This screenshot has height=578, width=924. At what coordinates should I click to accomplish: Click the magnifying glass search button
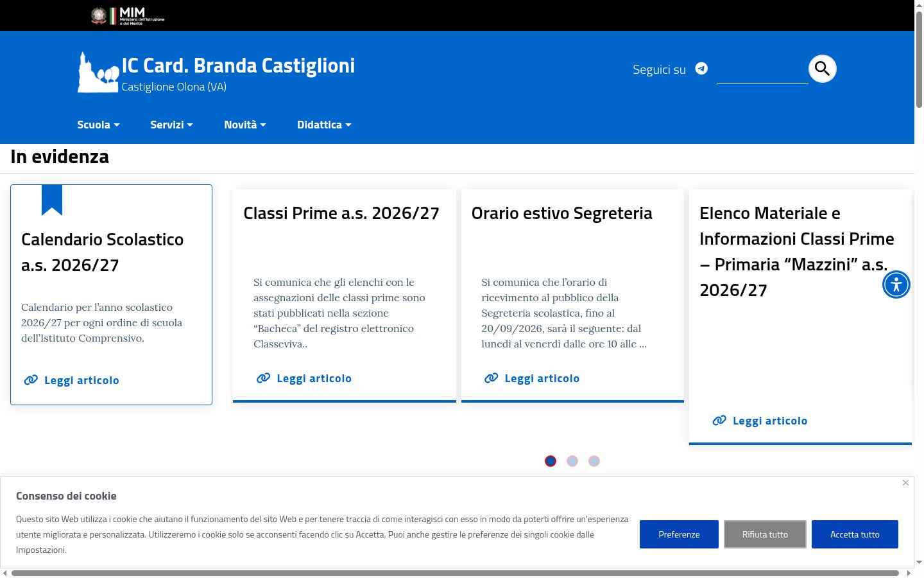[x=823, y=69]
